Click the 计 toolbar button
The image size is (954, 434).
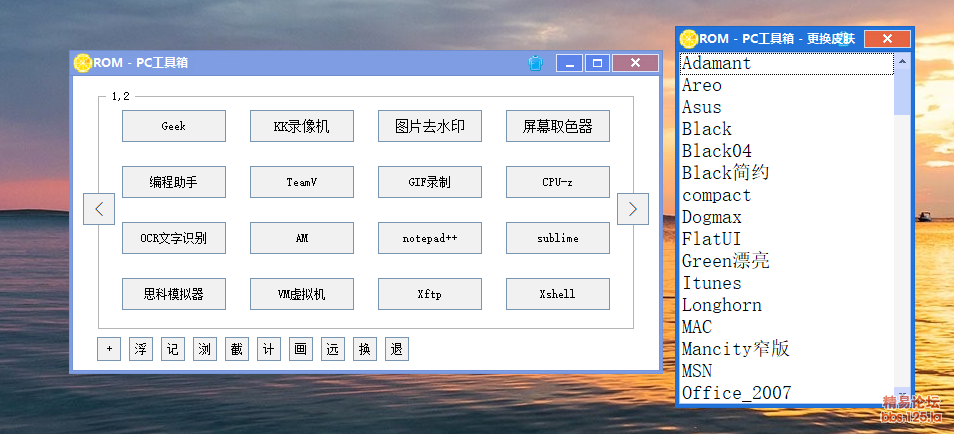268,349
